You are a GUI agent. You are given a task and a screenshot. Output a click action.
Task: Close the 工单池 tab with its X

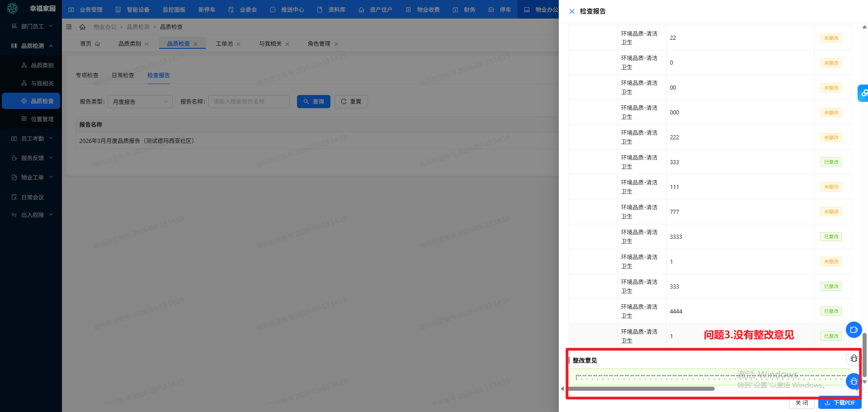(x=239, y=44)
